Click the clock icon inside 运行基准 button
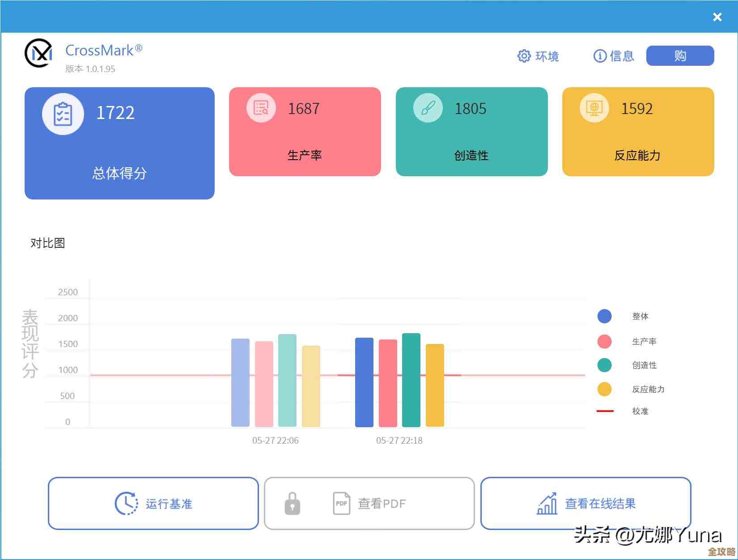Image resolution: width=738 pixels, height=560 pixels. coord(126,503)
